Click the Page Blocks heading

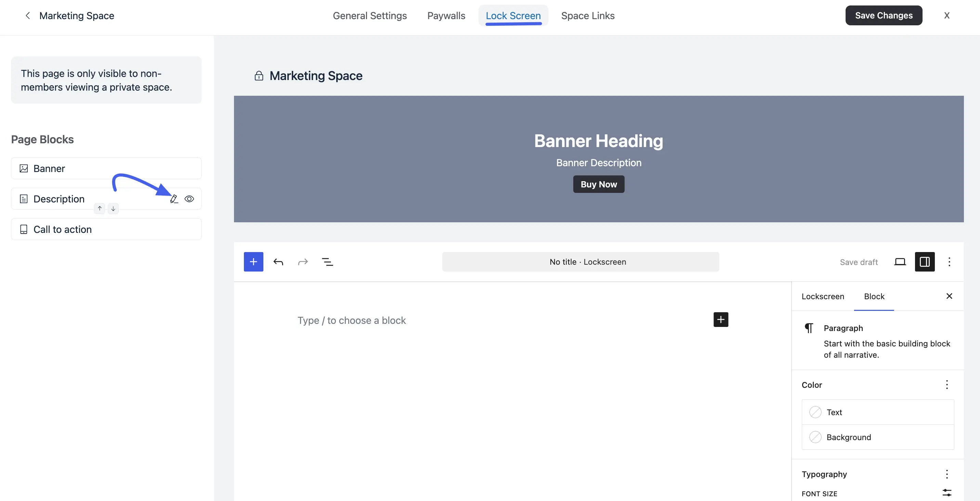[42, 140]
